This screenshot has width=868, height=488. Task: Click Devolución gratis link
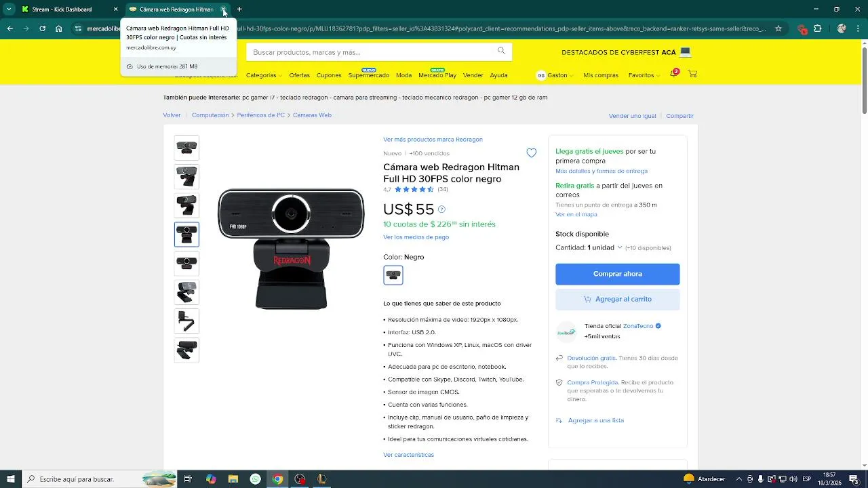(x=591, y=358)
